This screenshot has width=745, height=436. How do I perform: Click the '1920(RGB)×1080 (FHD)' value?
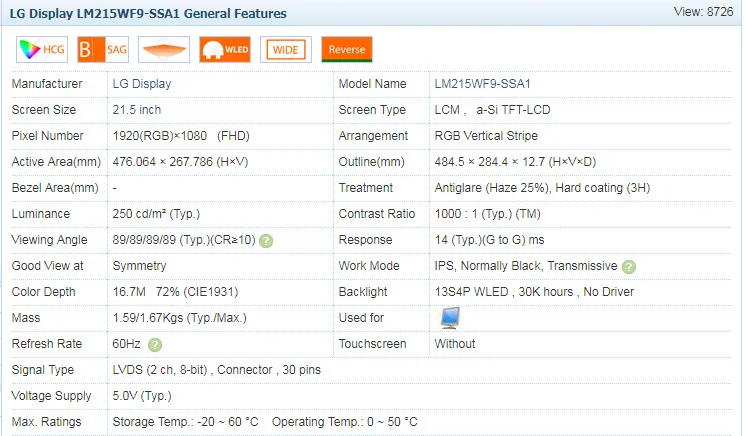pos(181,136)
